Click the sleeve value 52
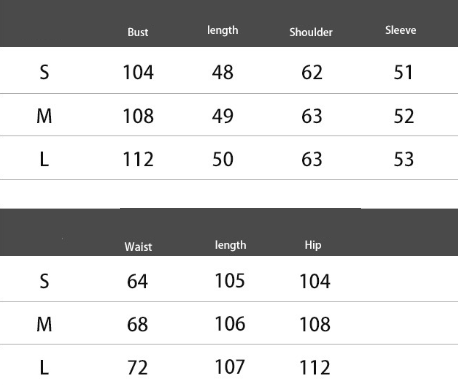Viewport: 458px width, 385px height. click(x=404, y=116)
